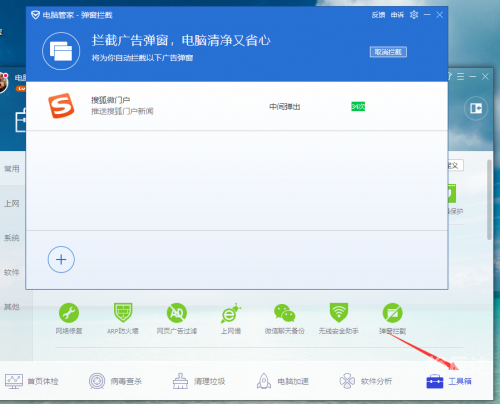Click the 工具箱 blue toolbox icon
This screenshot has height=404, width=500.
[435, 381]
